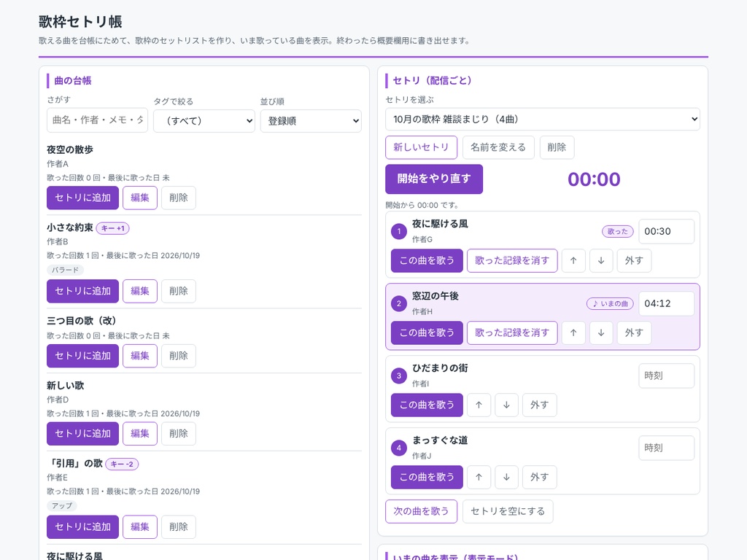Move まっすぐな道 up in the setlist

pyautogui.click(x=479, y=477)
